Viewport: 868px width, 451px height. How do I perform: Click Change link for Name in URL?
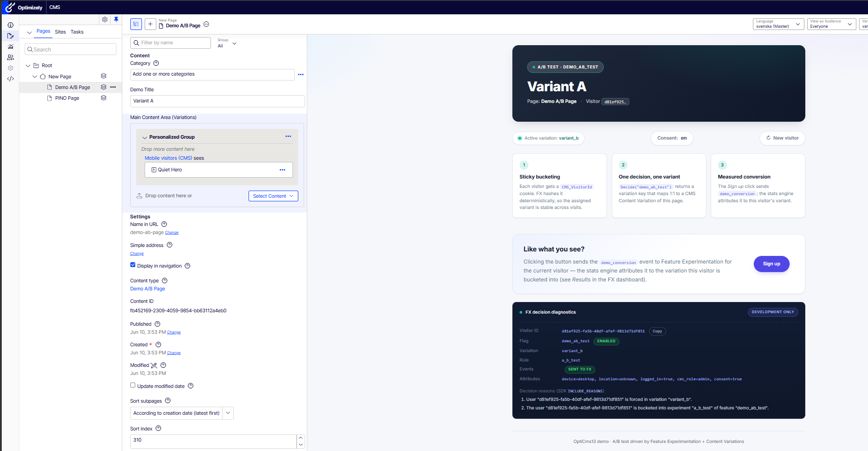(172, 233)
